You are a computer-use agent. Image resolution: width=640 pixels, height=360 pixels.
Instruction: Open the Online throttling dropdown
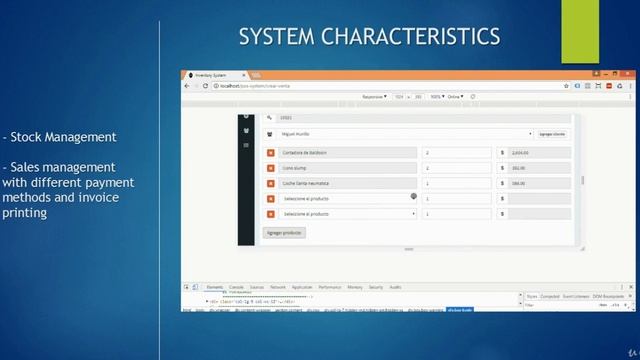click(455, 97)
